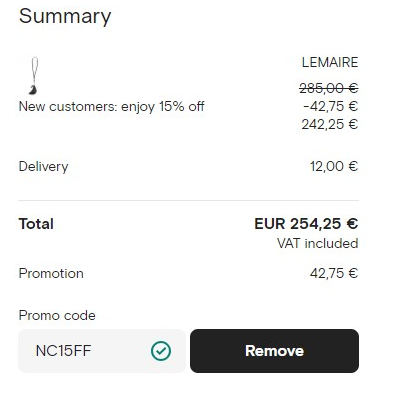Click the LEMAIRE brand name
404x395 pixels.
[330, 62]
